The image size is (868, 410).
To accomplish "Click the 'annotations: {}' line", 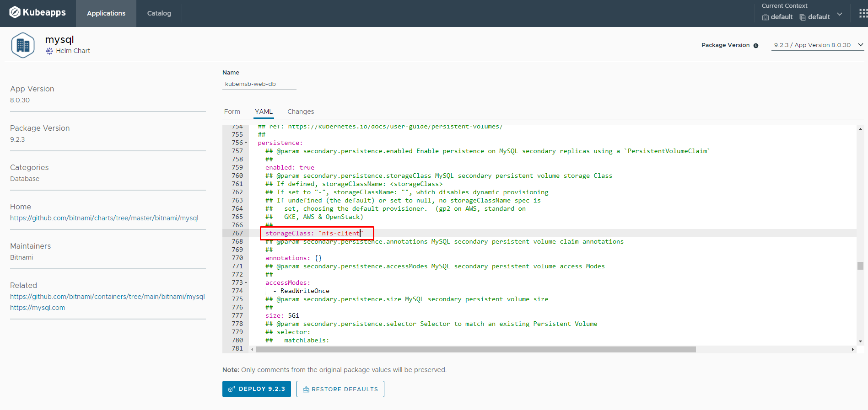I will point(293,258).
